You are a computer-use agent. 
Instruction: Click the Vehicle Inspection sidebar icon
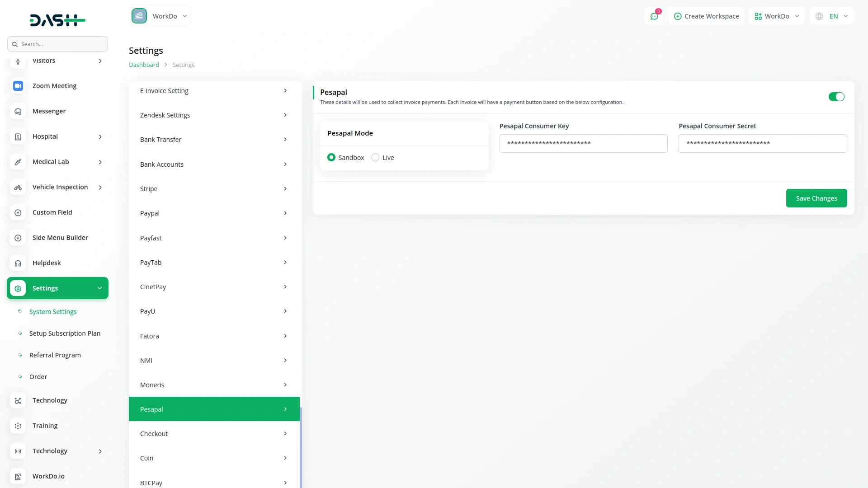tap(18, 187)
